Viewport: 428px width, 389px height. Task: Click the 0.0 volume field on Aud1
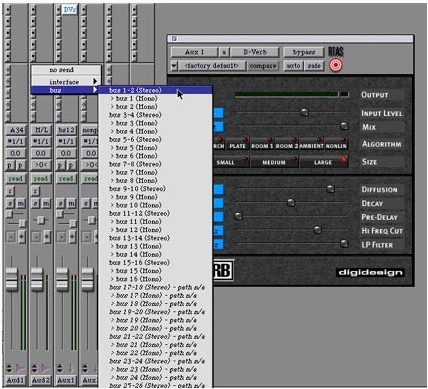15,153
